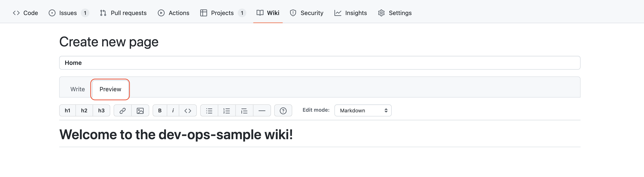Open the Edit mode Markdown dropdown
The image size is (644, 177).
click(x=363, y=111)
